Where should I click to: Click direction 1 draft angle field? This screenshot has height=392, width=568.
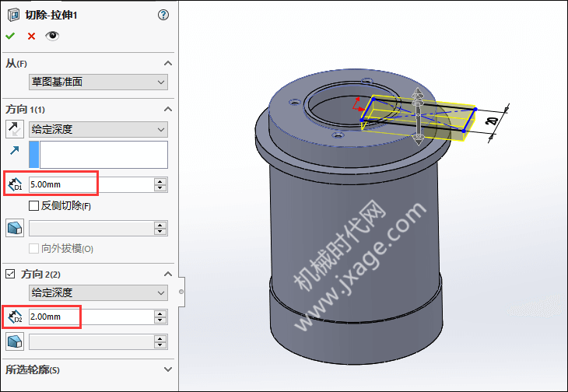pos(91,229)
